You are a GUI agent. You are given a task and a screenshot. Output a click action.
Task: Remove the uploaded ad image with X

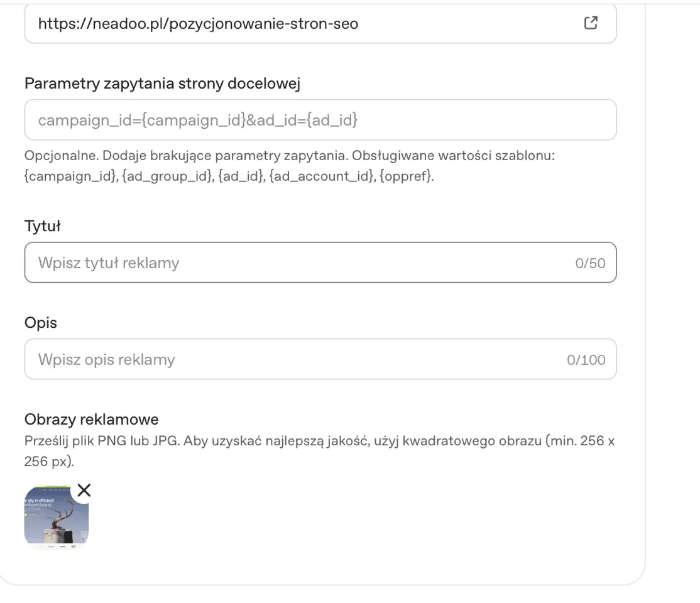tap(84, 490)
